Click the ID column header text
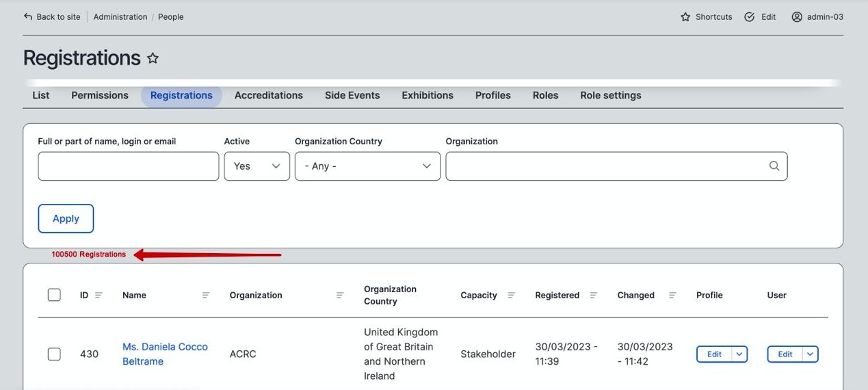This screenshot has height=390, width=868. [84, 295]
